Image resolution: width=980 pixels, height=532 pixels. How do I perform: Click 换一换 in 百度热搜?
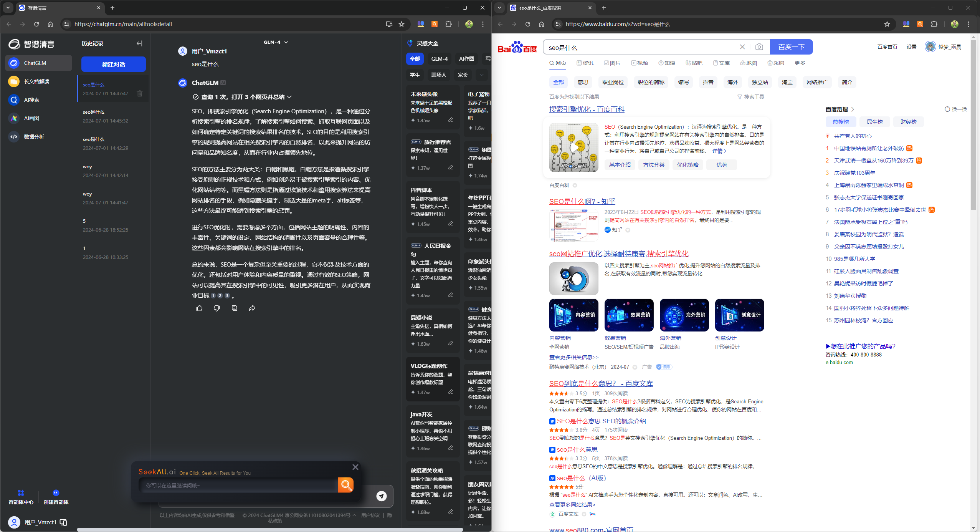[956, 109]
